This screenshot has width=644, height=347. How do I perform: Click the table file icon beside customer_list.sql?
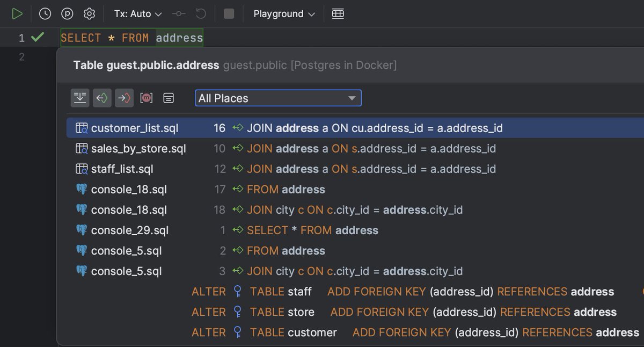82,128
